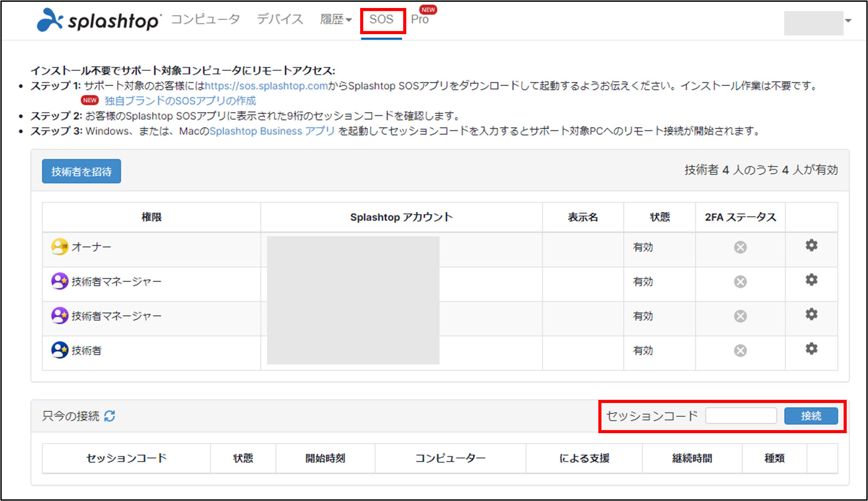This screenshot has width=868, height=501.
Task: Open the コンピュータ tab
Action: pos(205,19)
